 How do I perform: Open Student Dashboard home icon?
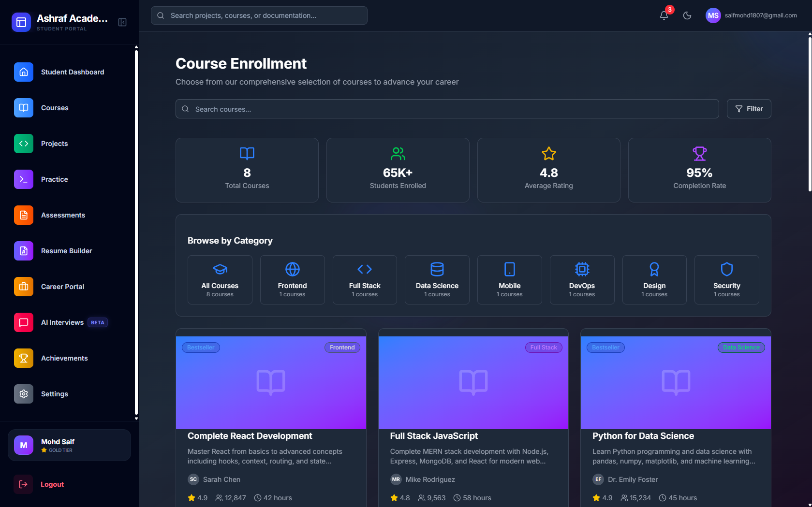(x=24, y=72)
